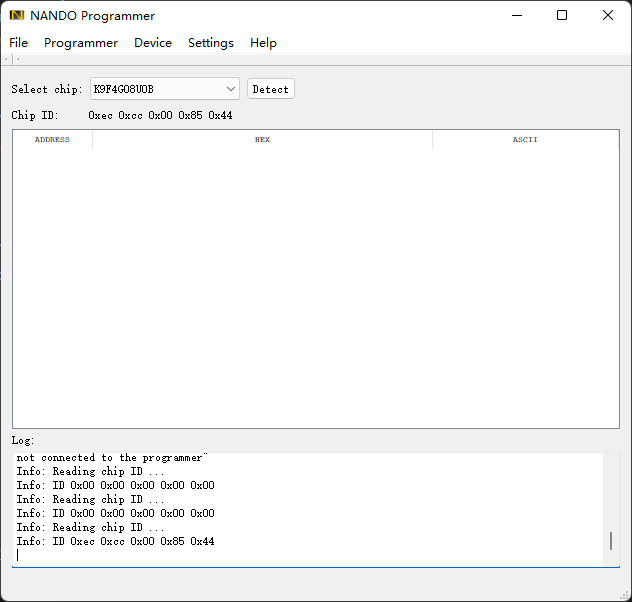Minimize the NANDO Programmer window
The image size is (632, 602).
pyautogui.click(x=517, y=15)
